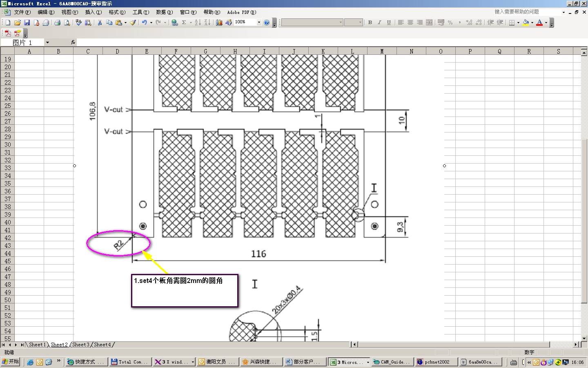Viewport: 588px width, 368px height.
Task: Click the AutoSum sigma icon
Action: click(184, 22)
